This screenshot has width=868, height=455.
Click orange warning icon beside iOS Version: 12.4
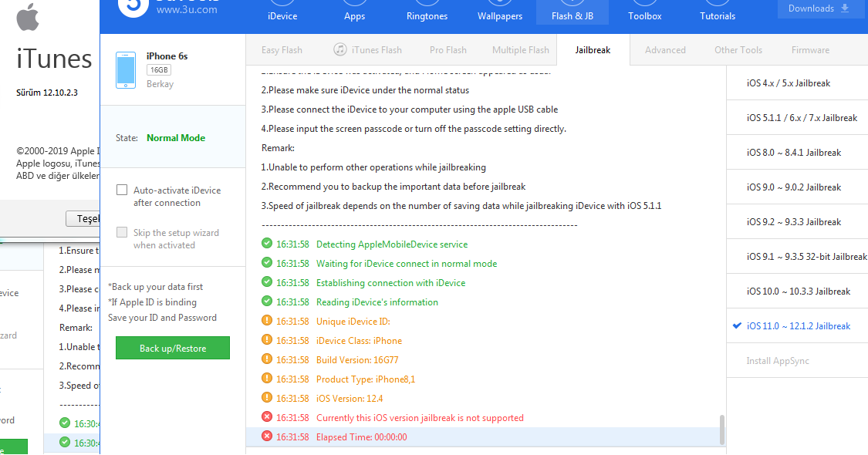pos(267,398)
